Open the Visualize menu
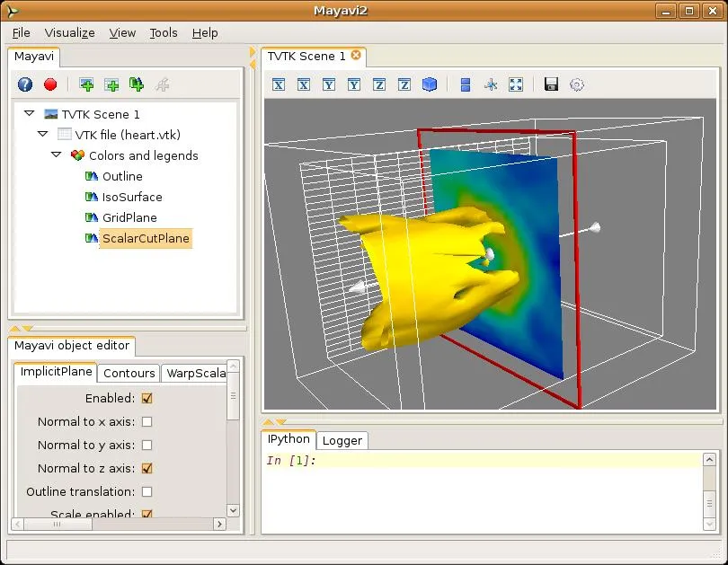This screenshot has height=565, width=728. (x=69, y=32)
